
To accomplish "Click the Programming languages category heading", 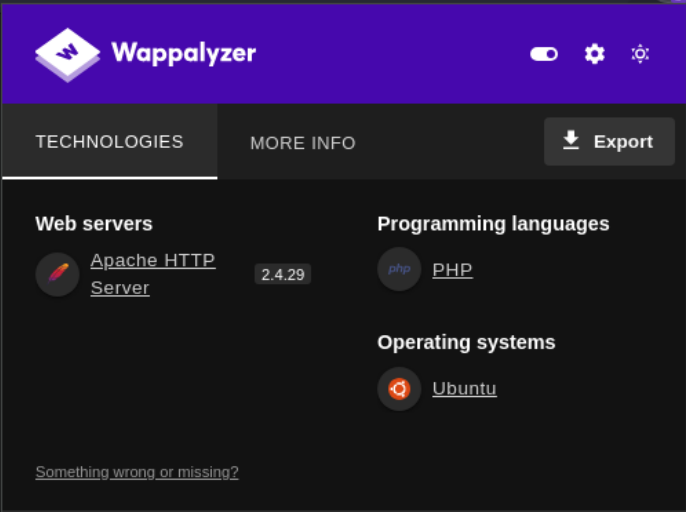I will pos(493,224).
